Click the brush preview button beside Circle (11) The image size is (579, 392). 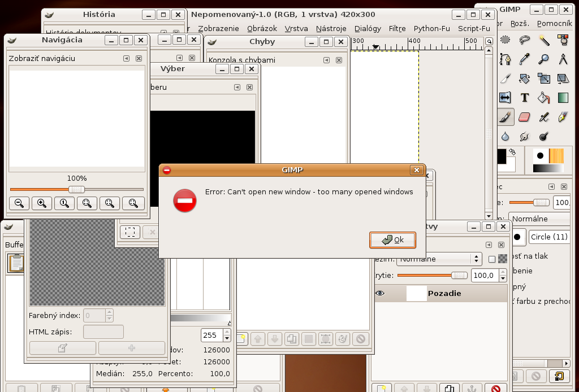pos(518,237)
